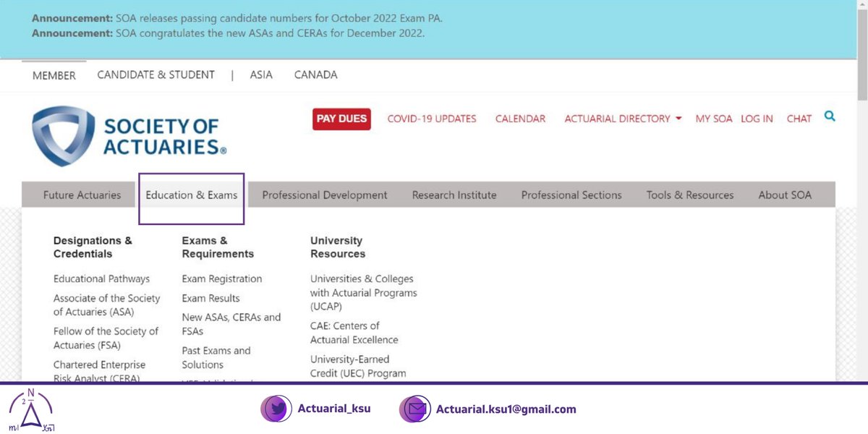Image resolution: width=868 pixels, height=434 pixels.
Task: Open the Professional Development menu
Action: point(325,195)
